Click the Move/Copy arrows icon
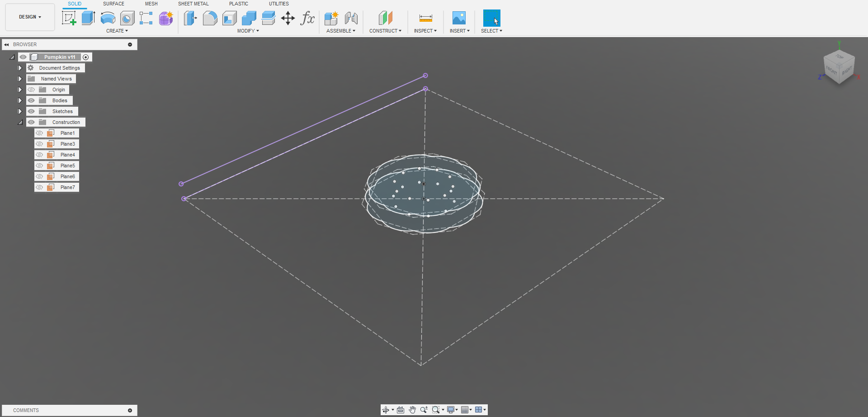The image size is (868, 417). pos(288,18)
